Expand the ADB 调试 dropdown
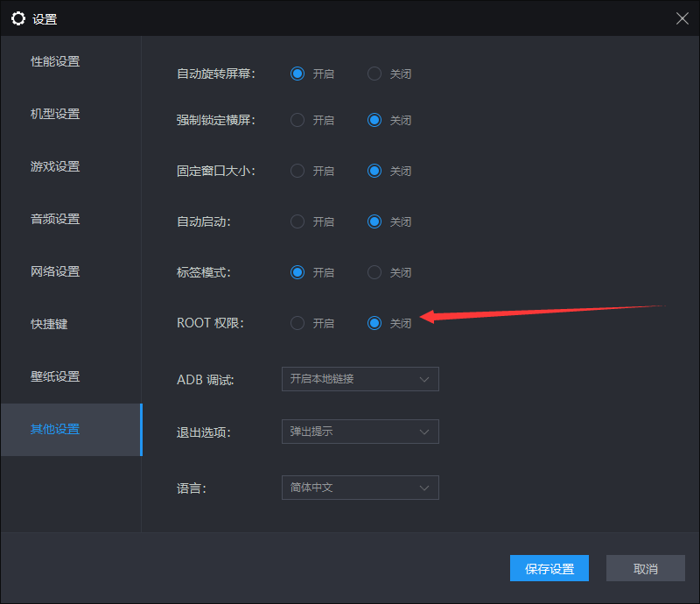Screen dimensions: 700x604 point(360,379)
